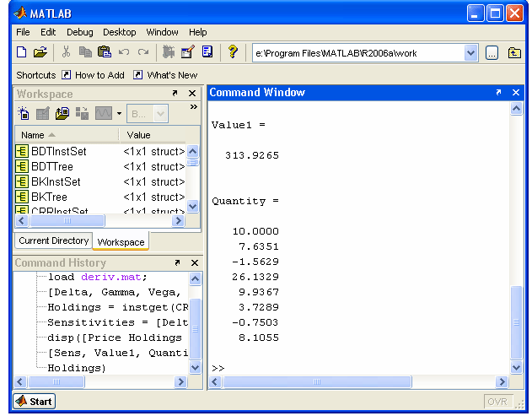Create new variable in Workspace toolbar
This screenshot has height=416, width=532.
click(24, 113)
